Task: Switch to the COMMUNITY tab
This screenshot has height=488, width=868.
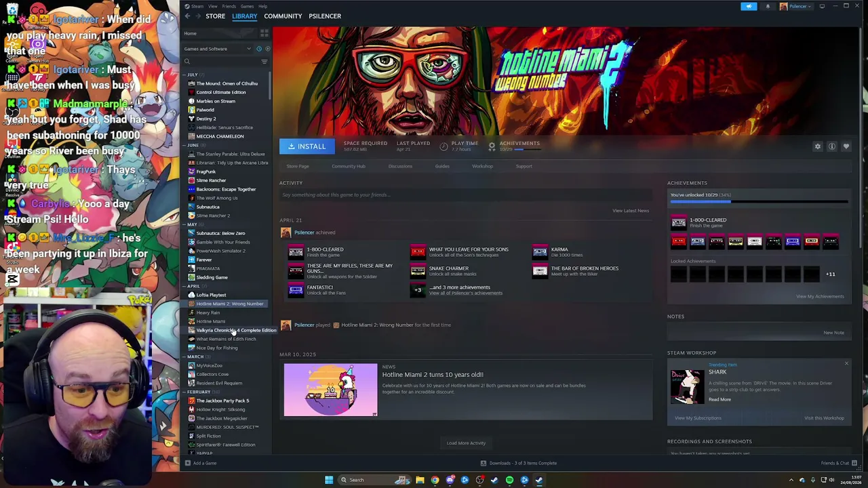Action: [x=283, y=16]
